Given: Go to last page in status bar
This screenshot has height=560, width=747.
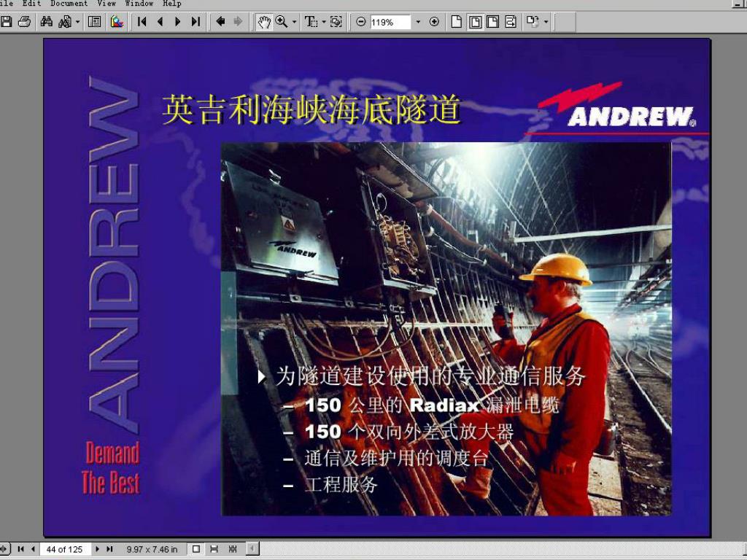Looking at the screenshot, I should 109,549.
